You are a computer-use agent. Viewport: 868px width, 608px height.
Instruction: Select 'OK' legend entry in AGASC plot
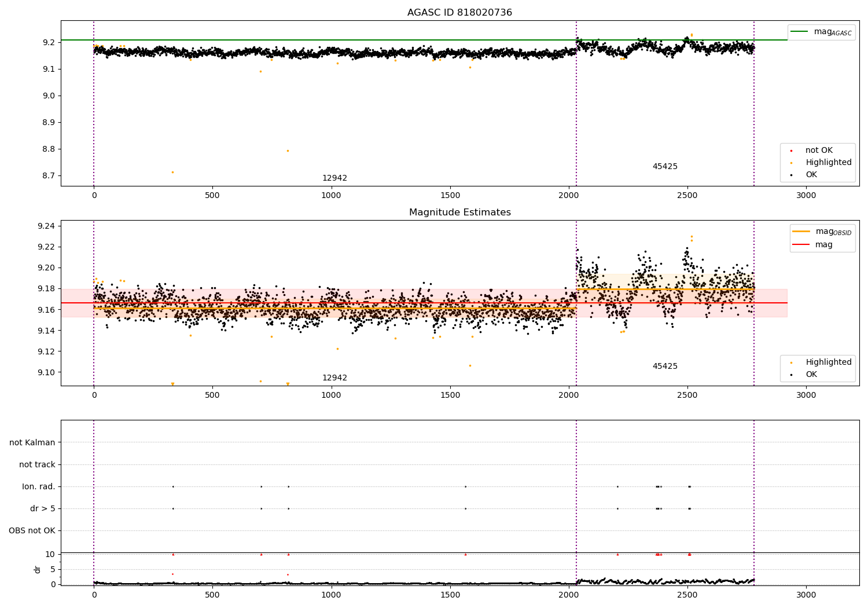tap(811, 175)
